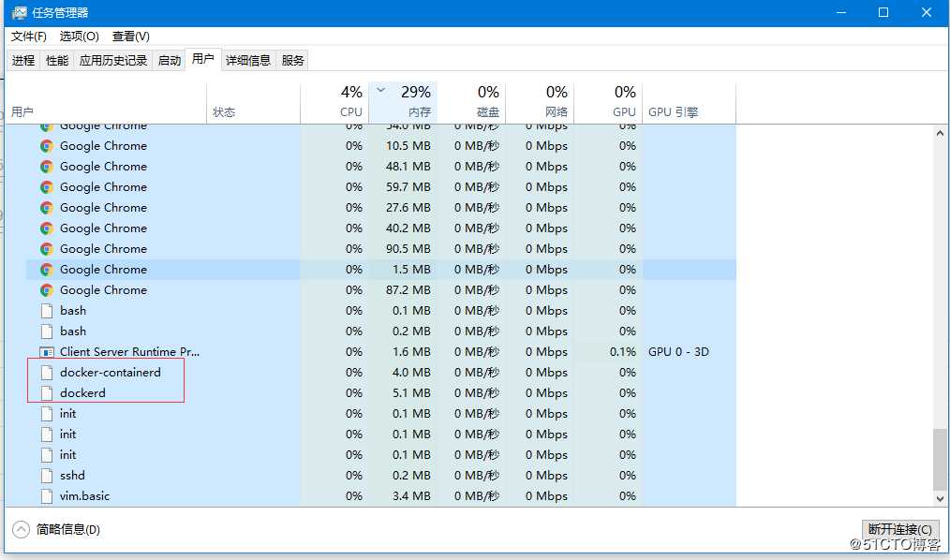The height and width of the screenshot is (560, 950).
Task: Maximize the Task Manager window
Action: coord(883,13)
